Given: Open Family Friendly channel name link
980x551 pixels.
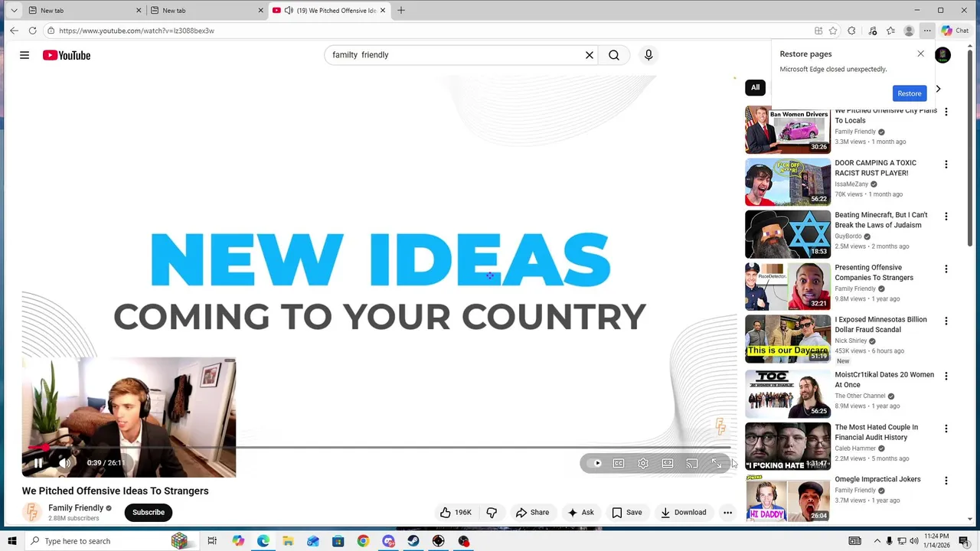Looking at the screenshot, I should 76,508.
